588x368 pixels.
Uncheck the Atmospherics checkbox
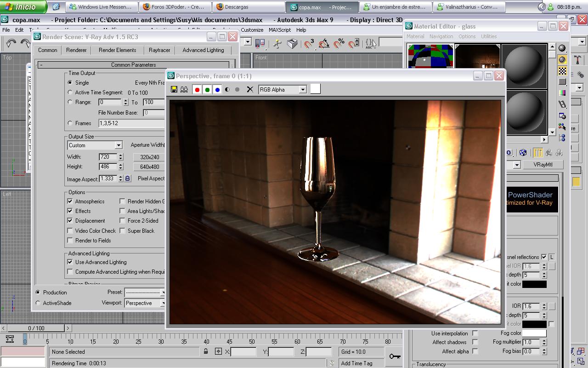pyautogui.click(x=70, y=201)
